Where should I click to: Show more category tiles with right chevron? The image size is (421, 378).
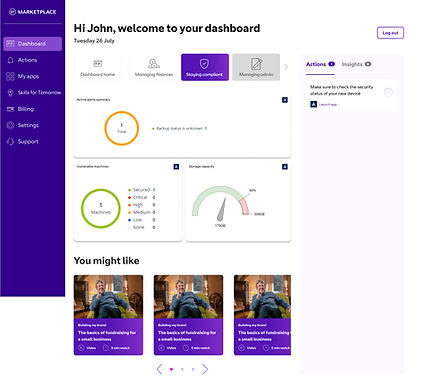pos(286,67)
